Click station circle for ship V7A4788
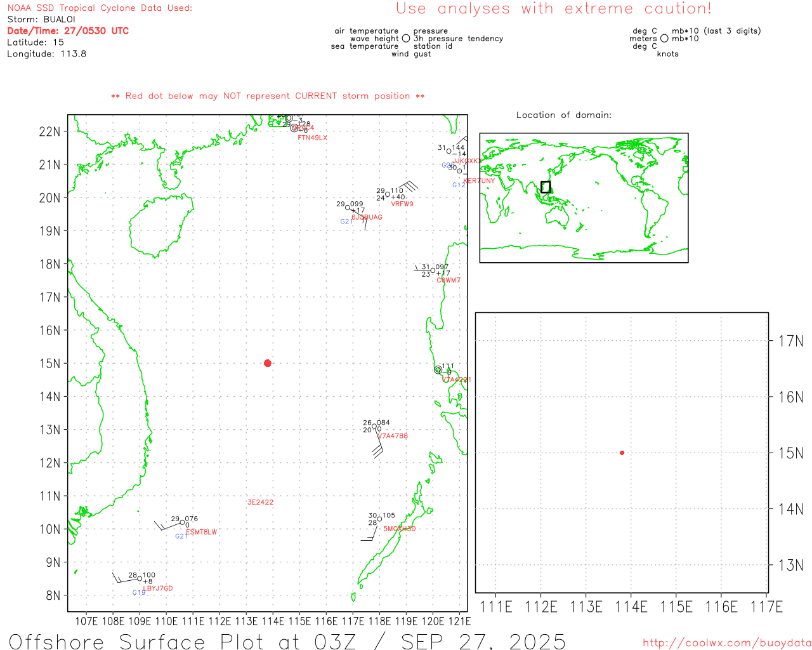 coord(375,427)
